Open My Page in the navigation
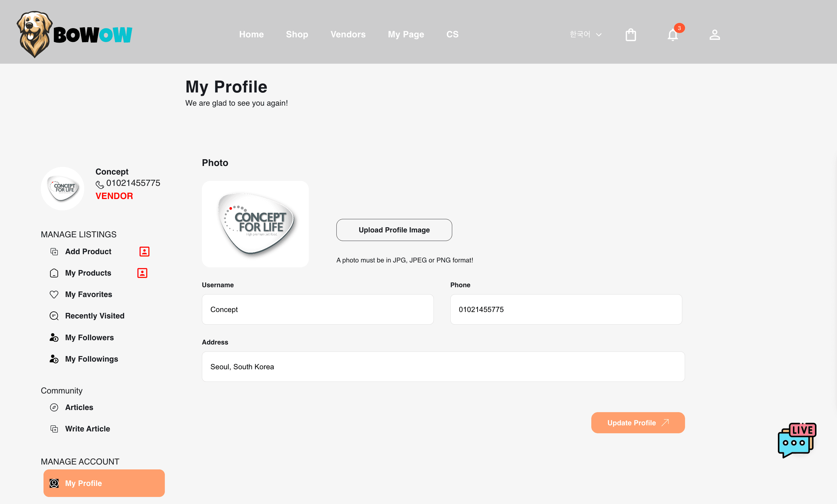 (406, 34)
